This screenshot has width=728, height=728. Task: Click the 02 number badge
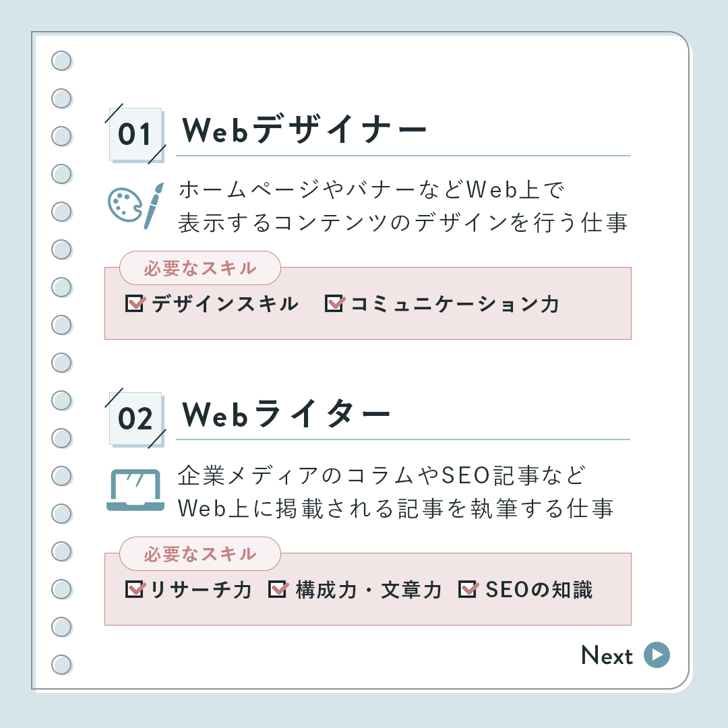(135, 419)
